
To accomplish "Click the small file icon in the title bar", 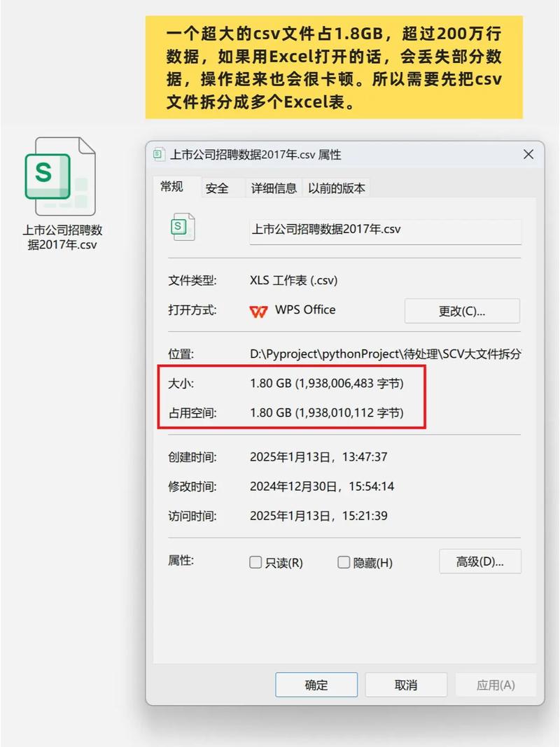I will 160,155.
